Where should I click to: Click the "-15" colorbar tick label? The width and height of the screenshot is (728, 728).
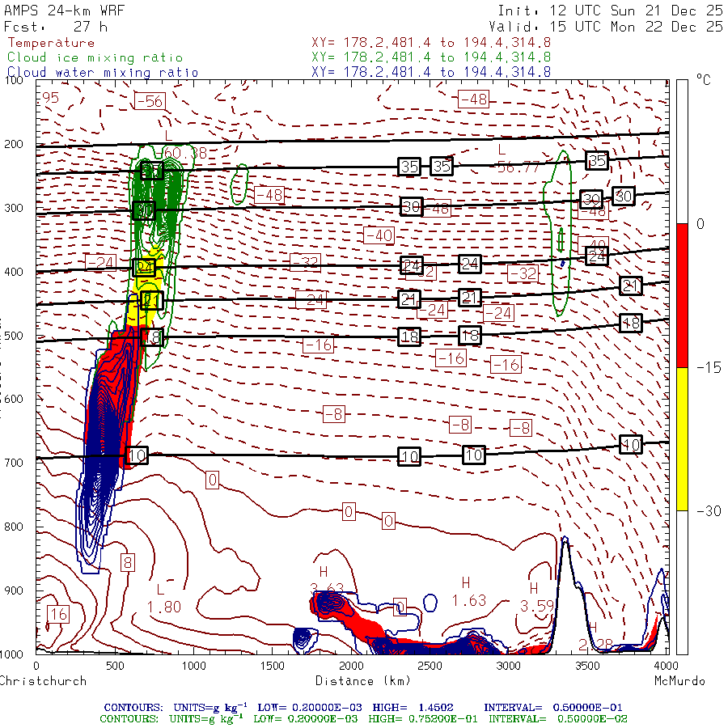tap(709, 368)
